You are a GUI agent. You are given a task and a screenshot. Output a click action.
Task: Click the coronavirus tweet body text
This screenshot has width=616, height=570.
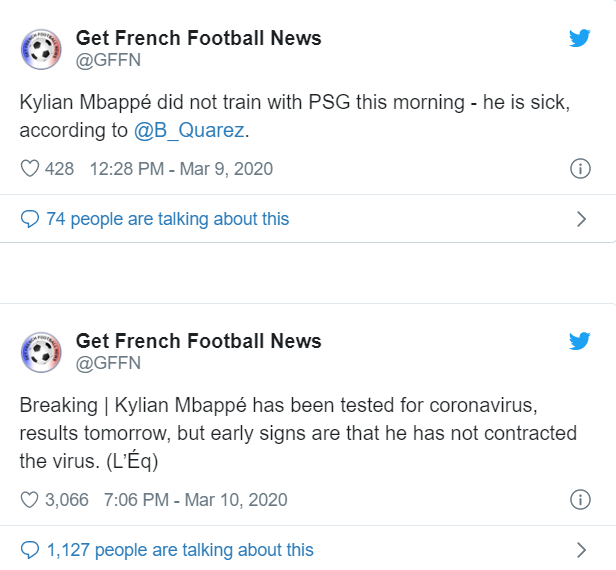point(297,433)
